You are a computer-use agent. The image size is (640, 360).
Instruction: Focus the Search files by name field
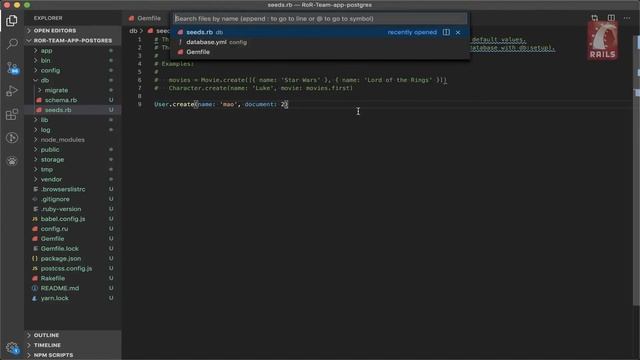coord(320,19)
